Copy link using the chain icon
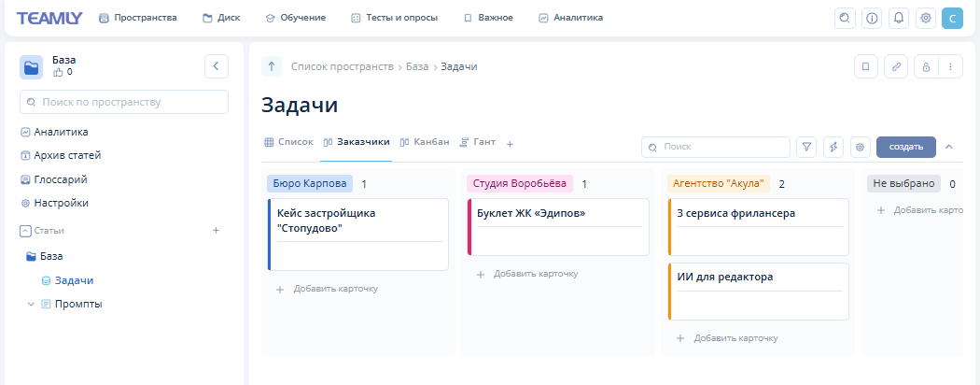This screenshot has width=980, height=385. pos(896,66)
